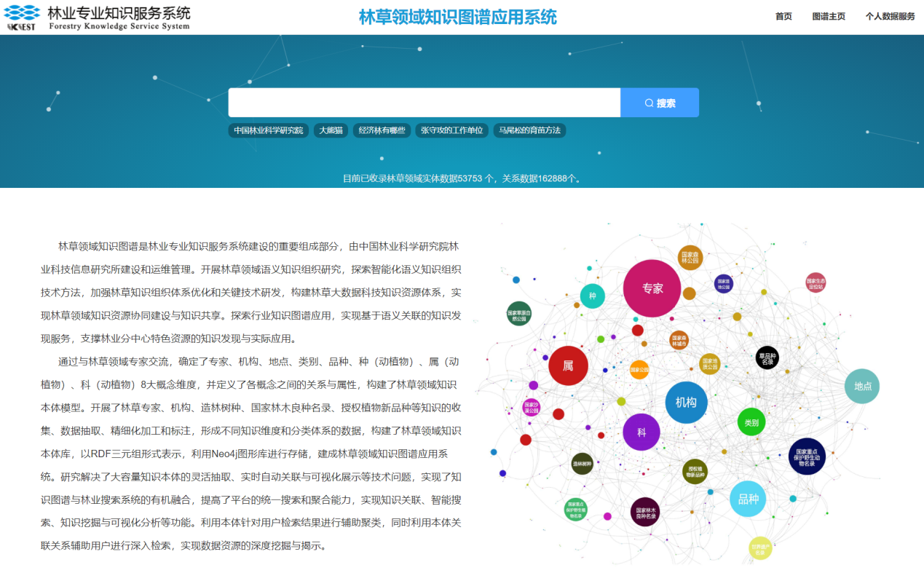Click the 张守攻的工作单位 suggestion
The width and height of the screenshot is (924, 573).
pos(451,130)
